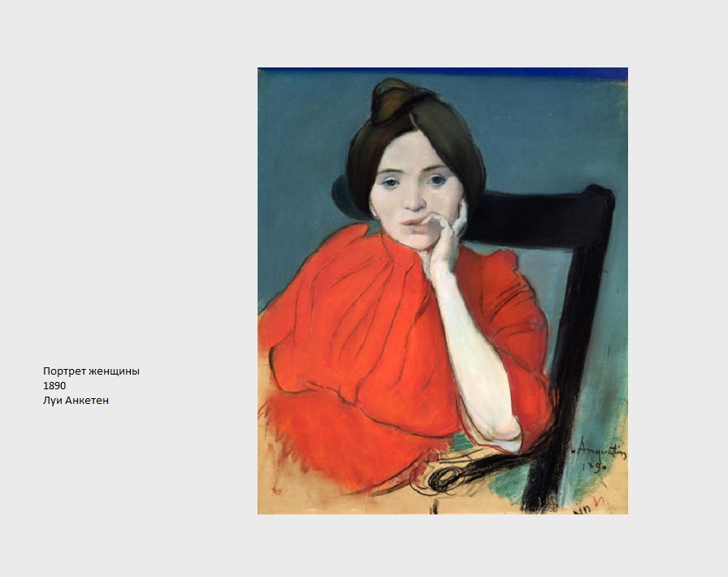Image resolution: width=728 pixels, height=577 pixels.
Task: Select the "1890" caption text line
Action: [54, 385]
